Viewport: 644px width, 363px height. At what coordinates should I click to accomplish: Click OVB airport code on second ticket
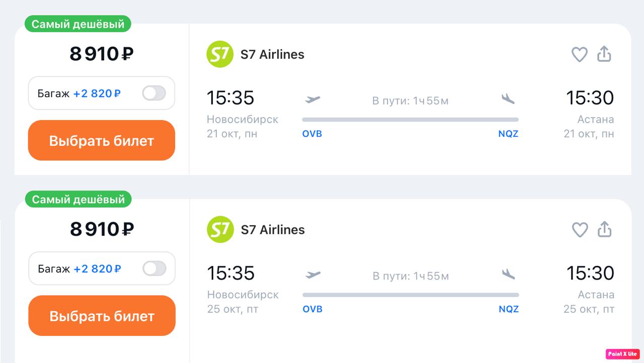pyautogui.click(x=312, y=309)
